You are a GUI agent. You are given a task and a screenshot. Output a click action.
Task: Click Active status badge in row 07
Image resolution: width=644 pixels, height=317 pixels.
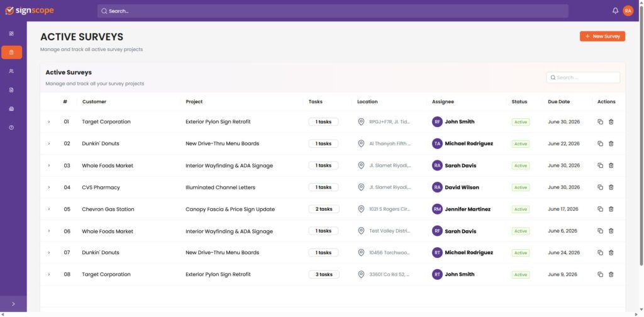pyautogui.click(x=520, y=253)
